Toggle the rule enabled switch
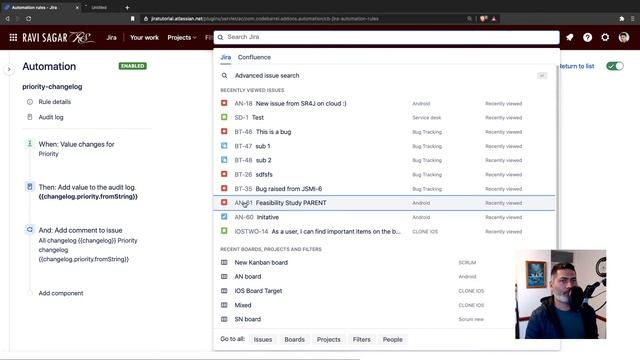The height and width of the screenshot is (360, 640). point(615,66)
